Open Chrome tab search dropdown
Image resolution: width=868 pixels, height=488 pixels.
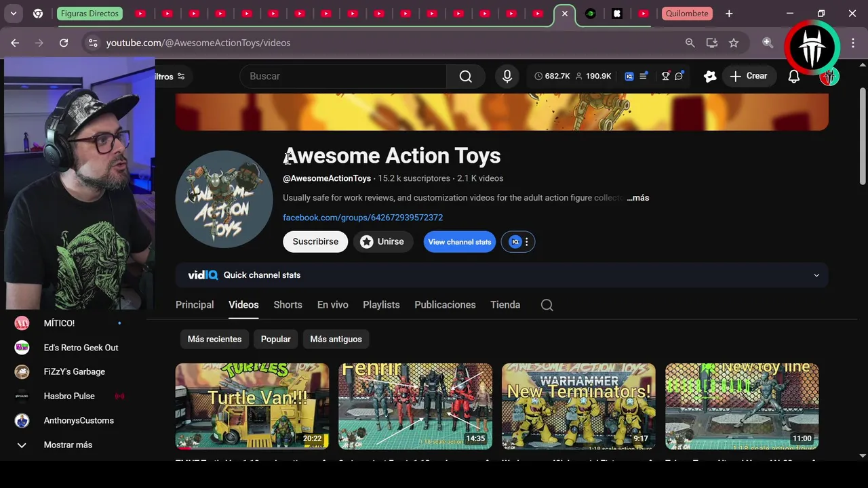click(x=14, y=14)
